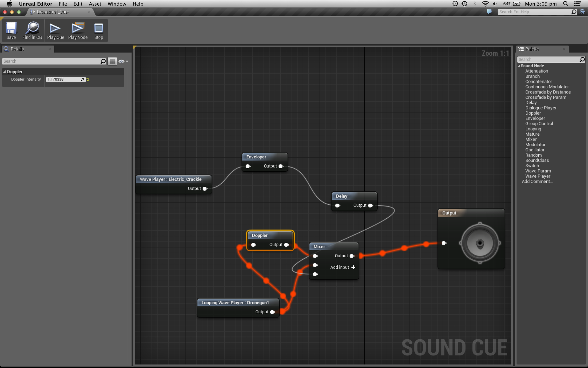This screenshot has height=368, width=588.
Task: Click the volume menu bar icon
Action: 495,4
